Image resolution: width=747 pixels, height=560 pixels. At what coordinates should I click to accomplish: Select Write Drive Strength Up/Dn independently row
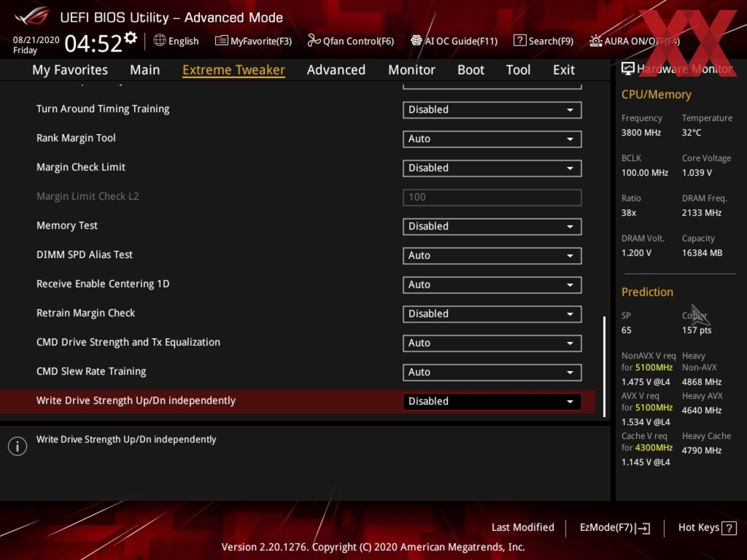point(297,401)
